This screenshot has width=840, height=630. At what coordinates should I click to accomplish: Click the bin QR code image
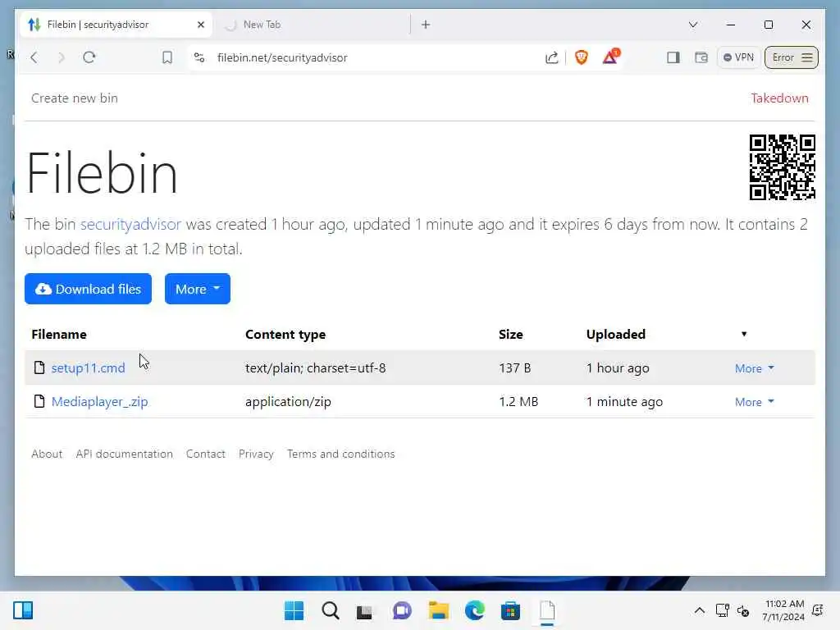[782, 167]
